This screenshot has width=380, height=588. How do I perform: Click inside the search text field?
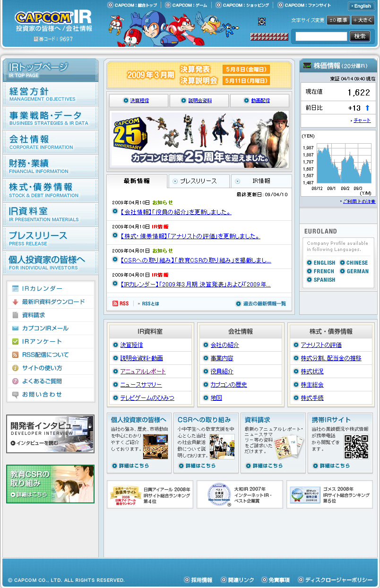point(321,36)
